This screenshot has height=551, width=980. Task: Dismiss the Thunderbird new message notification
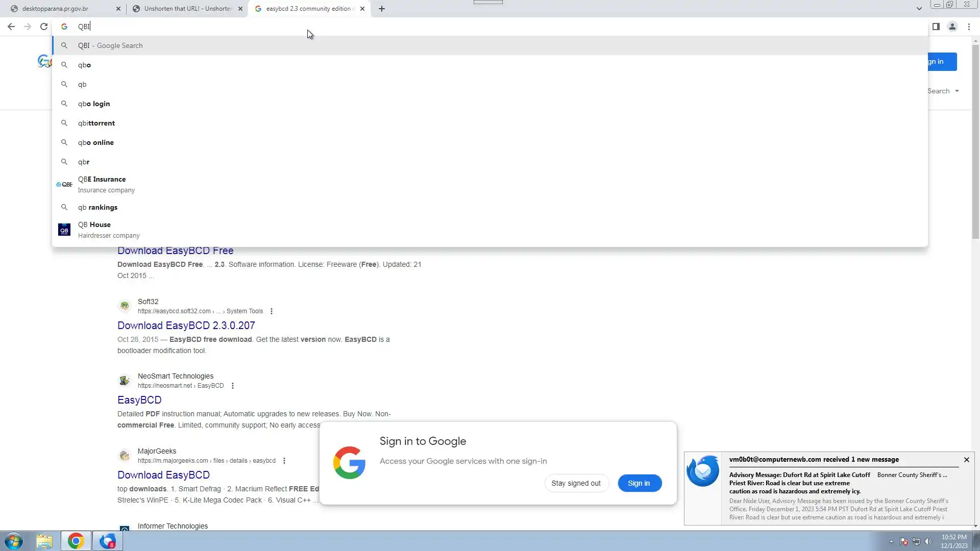966,460
